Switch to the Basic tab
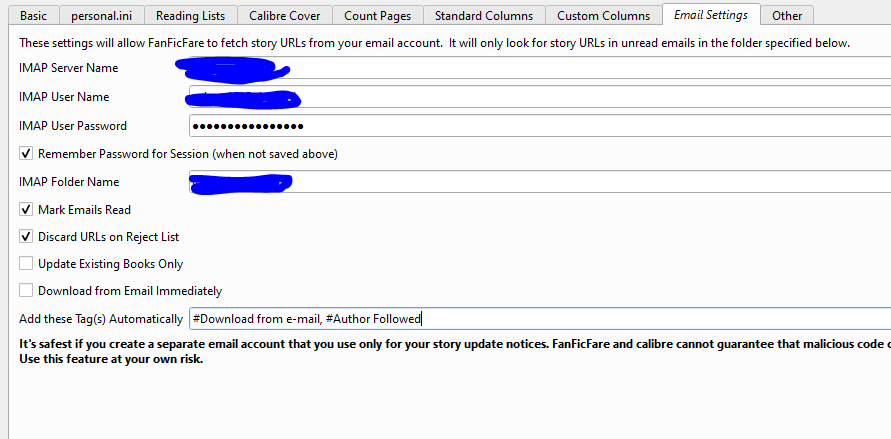891x439 pixels. coord(33,15)
